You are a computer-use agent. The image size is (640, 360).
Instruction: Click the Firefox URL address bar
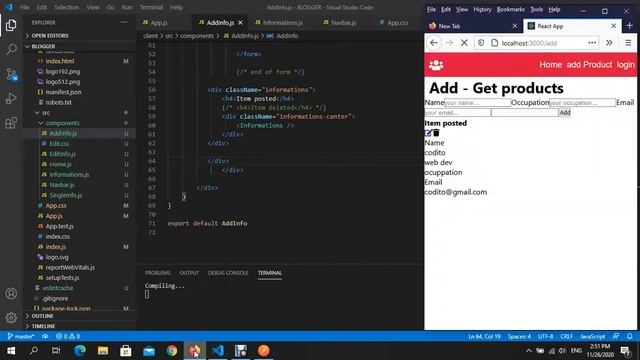click(535, 43)
